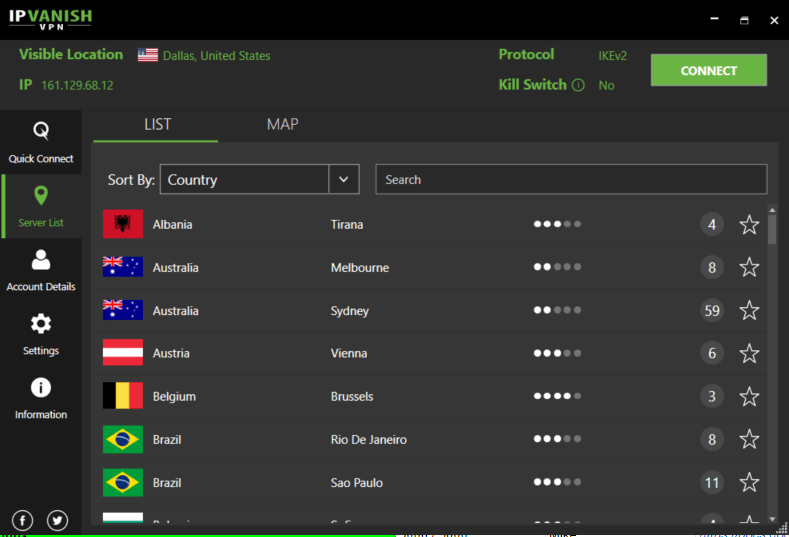The width and height of the screenshot is (789, 537).
Task: Click the Austria flag icon
Action: [x=123, y=352]
